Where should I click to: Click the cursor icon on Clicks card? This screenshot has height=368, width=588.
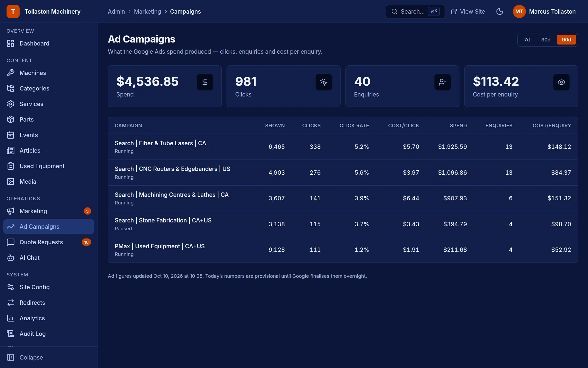point(324,82)
